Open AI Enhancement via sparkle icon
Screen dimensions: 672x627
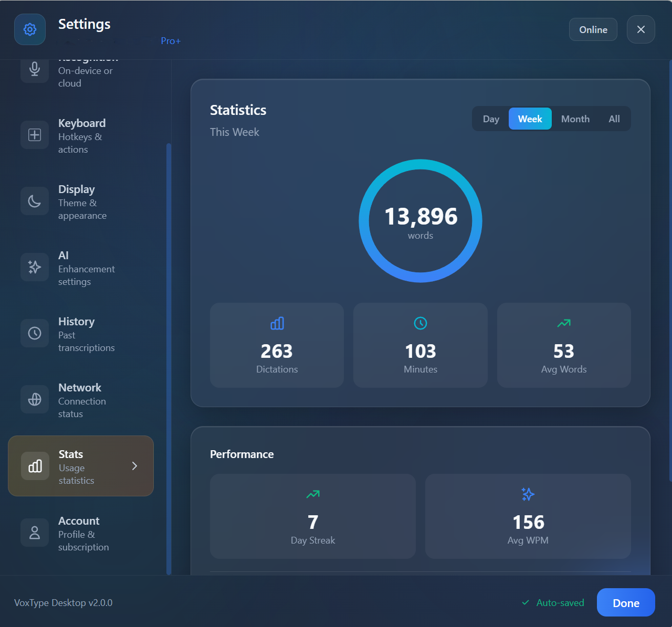(x=34, y=267)
